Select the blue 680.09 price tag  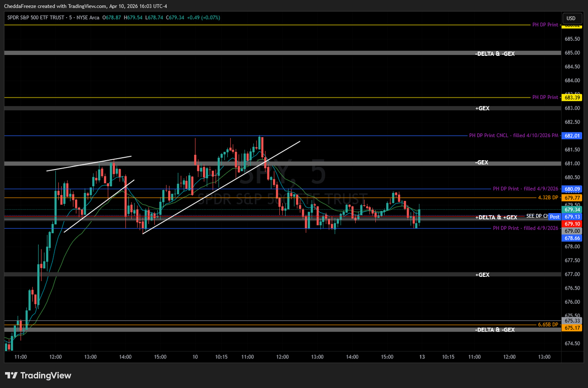572,189
